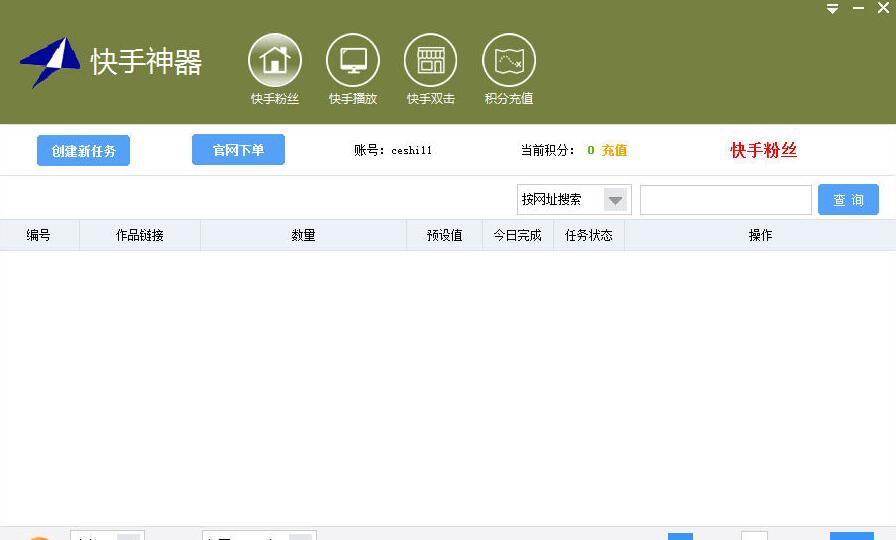Viewport: 896px width, 540px height.
Task: Expand the 按网址搜索 dropdown arrow
Action: point(615,200)
